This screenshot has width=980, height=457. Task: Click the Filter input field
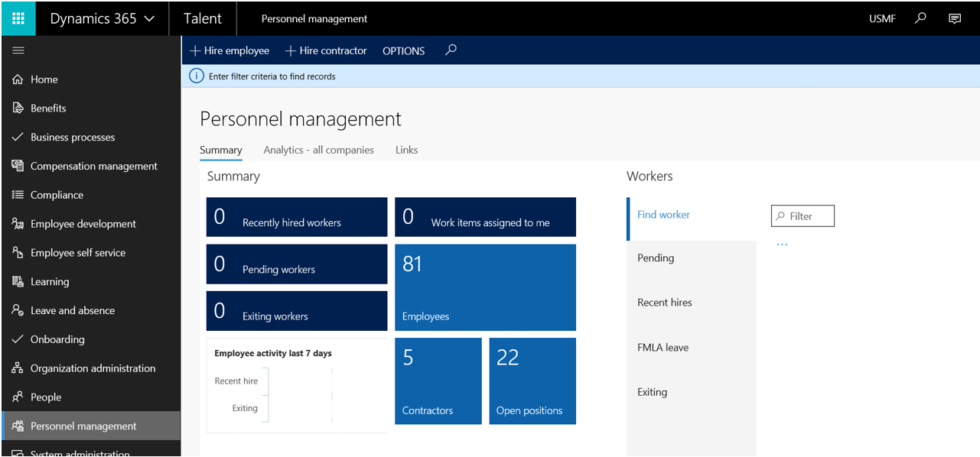click(x=803, y=216)
